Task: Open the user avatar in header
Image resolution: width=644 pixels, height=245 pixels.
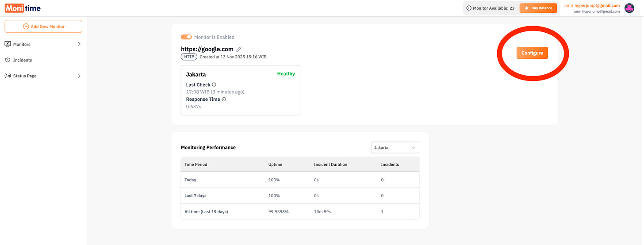Action: pos(629,8)
